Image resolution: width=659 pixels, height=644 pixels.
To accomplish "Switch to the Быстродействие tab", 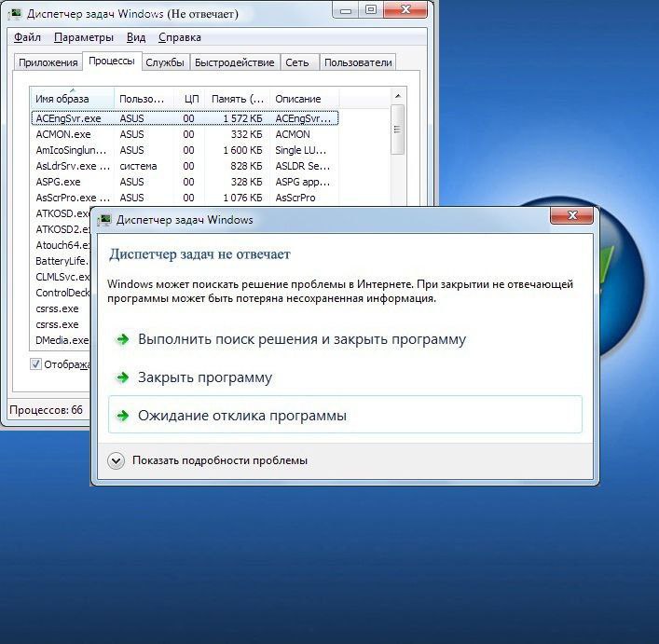I will click(x=235, y=62).
